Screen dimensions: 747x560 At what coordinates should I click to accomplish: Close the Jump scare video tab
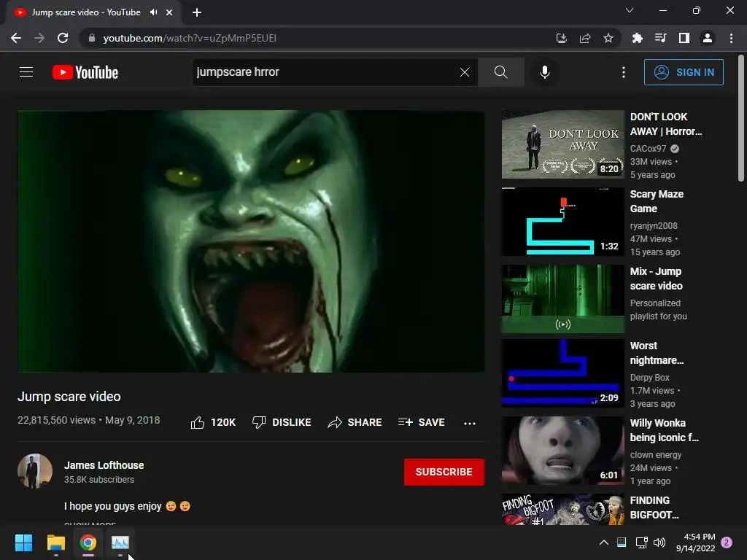(169, 12)
